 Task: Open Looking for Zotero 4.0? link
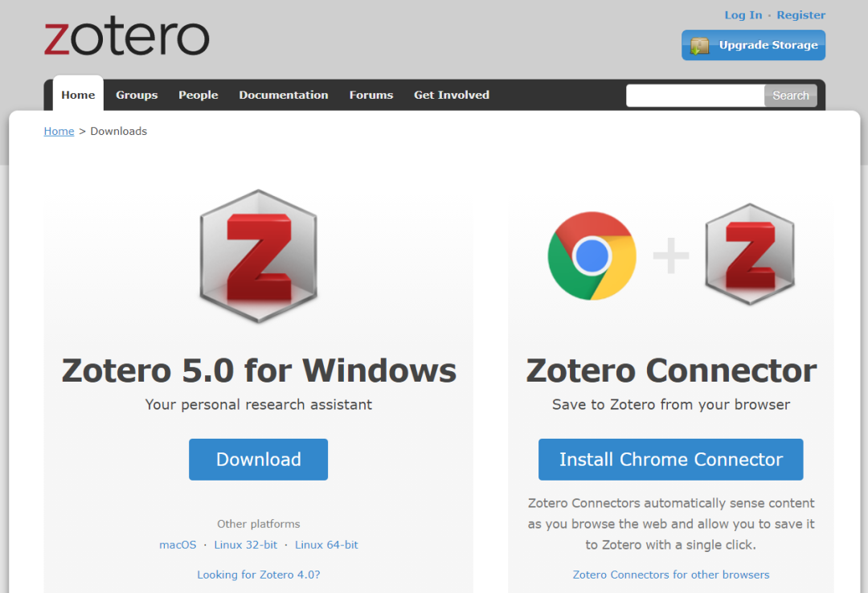[259, 575]
